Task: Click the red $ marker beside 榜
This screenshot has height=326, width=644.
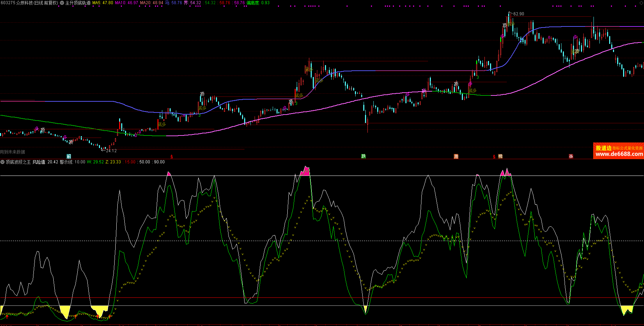Action: pyautogui.click(x=494, y=157)
